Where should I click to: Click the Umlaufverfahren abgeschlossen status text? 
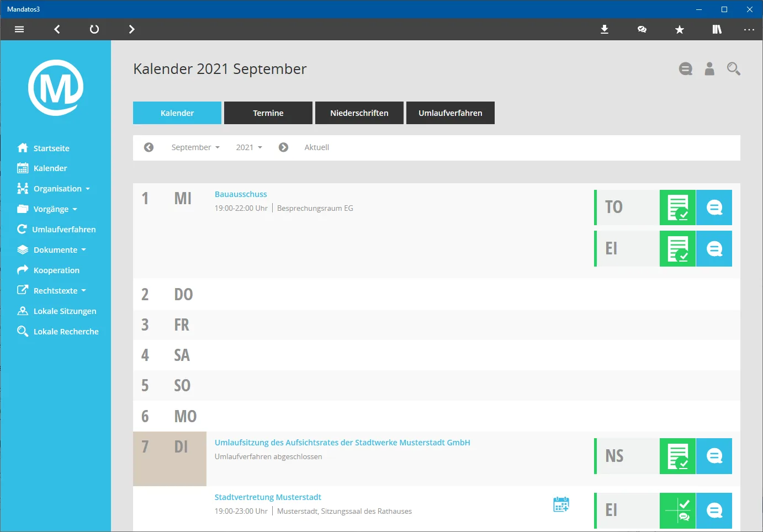coord(268,456)
